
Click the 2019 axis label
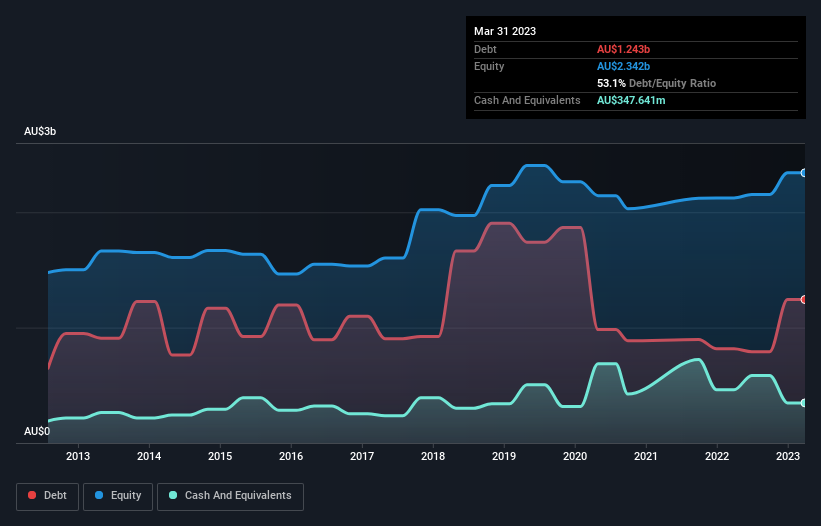coord(504,456)
